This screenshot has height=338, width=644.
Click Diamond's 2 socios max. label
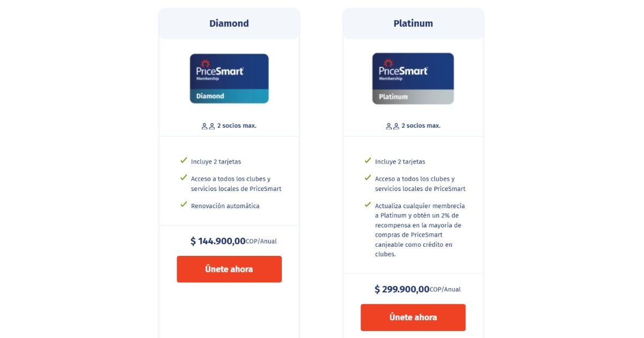(x=237, y=126)
